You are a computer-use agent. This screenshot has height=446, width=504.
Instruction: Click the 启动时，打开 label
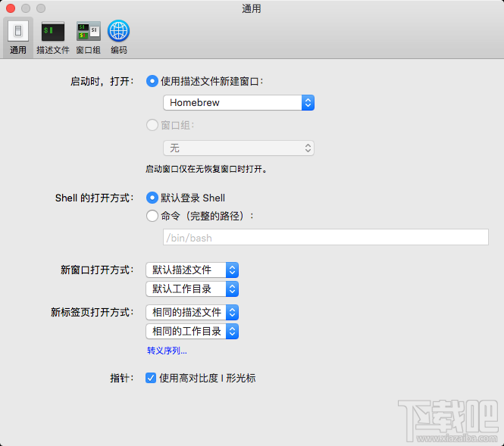coord(102,81)
